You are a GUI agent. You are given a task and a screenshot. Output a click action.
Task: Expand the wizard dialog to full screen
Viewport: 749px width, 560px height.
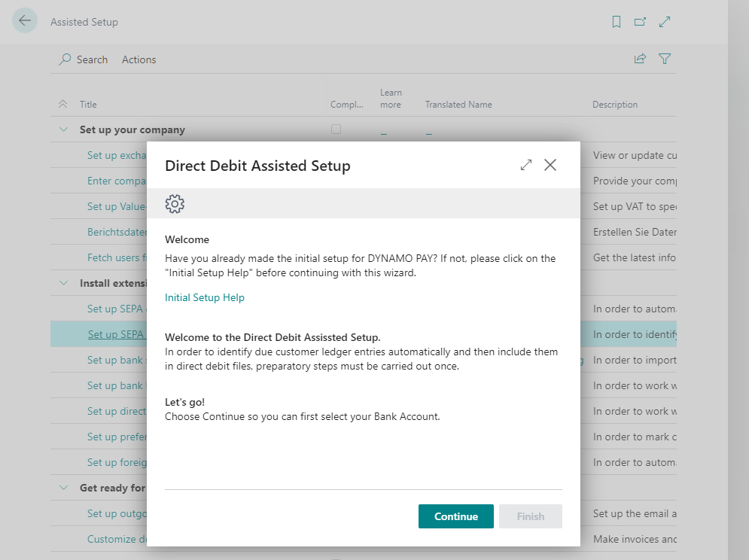tap(526, 164)
